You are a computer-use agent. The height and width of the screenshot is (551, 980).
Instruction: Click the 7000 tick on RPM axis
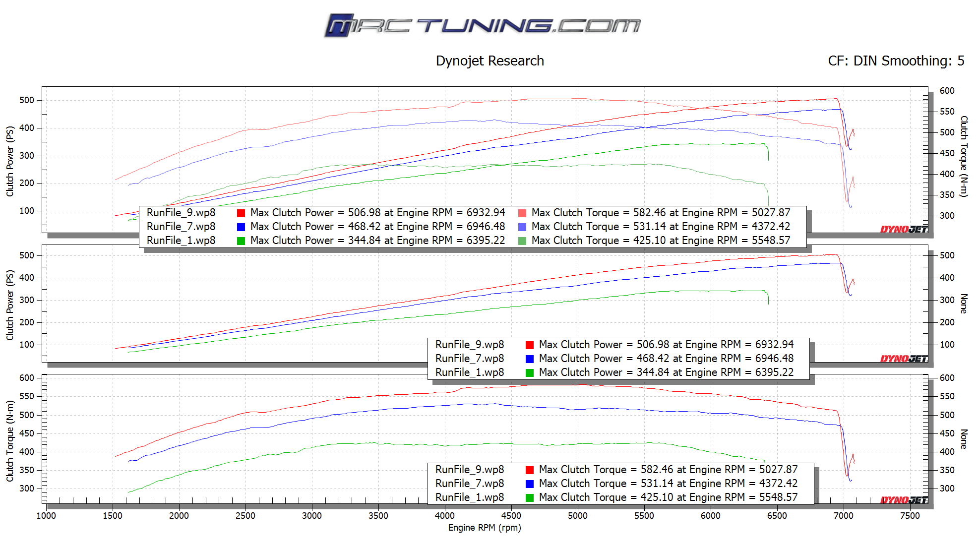coord(843,516)
